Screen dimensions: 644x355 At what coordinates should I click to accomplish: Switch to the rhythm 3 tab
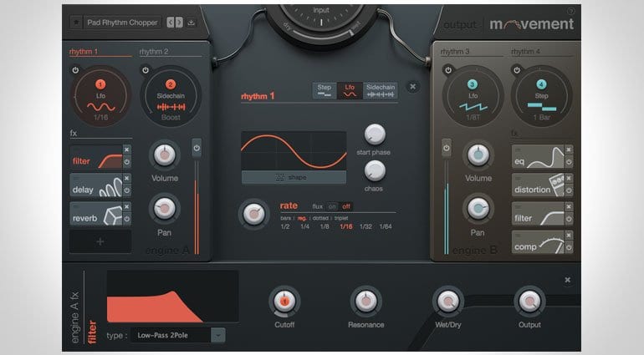click(455, 52)
